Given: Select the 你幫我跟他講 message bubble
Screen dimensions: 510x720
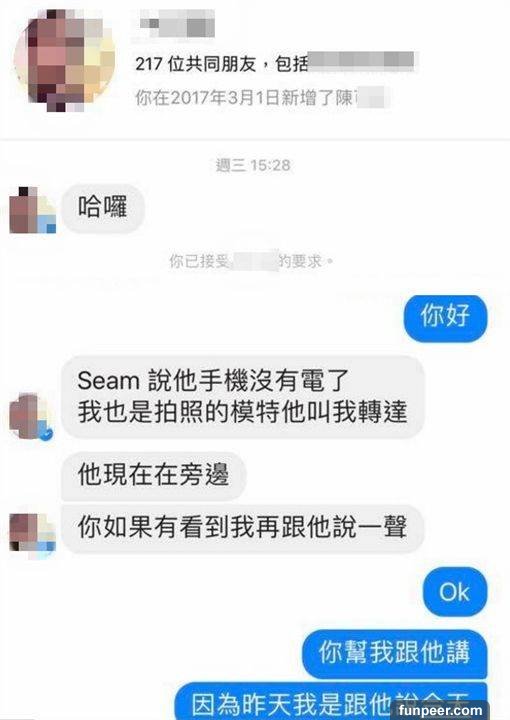Looking at the screenshot, I should (394, 652).
